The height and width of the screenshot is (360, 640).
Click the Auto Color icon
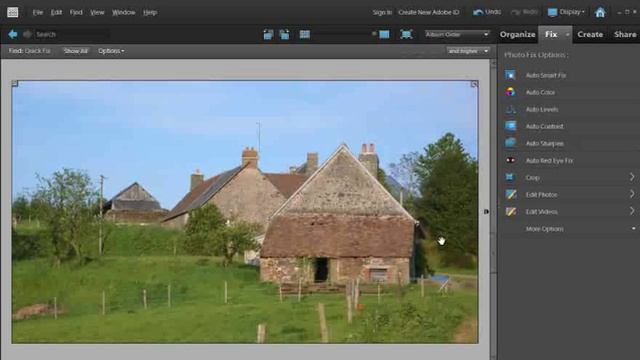point(510,92)
